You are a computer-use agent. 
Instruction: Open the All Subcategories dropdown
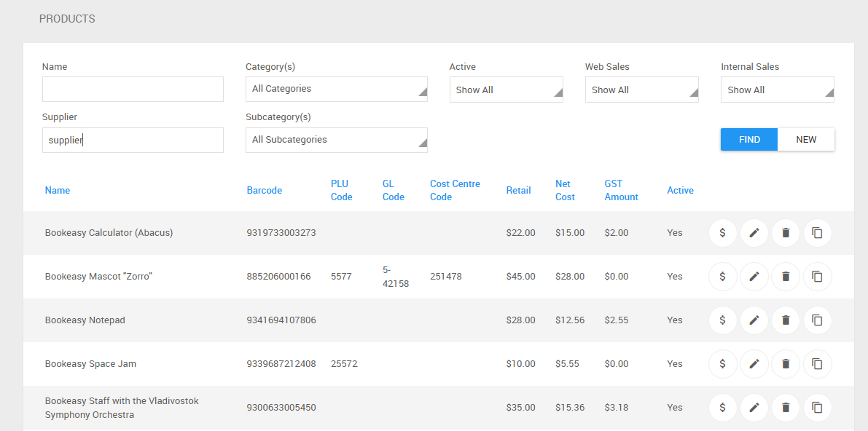click(337, 140)
